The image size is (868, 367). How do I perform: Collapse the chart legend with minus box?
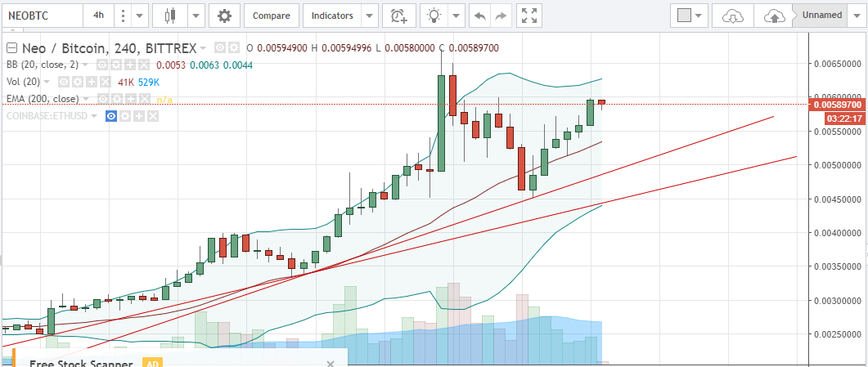pyautogui.click(x=11, y=48)
